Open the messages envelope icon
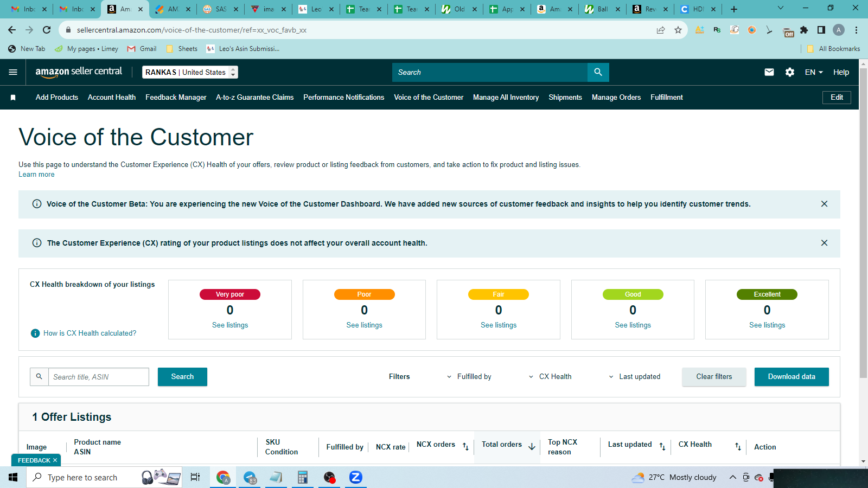Screen dimensions: 868x488 [769, 72]
